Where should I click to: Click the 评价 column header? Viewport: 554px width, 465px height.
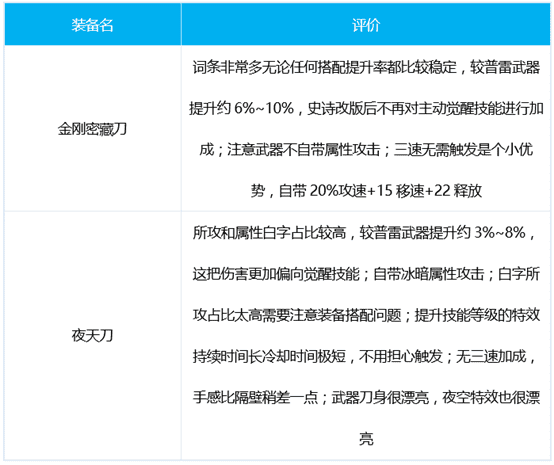(x=366, y=25)
